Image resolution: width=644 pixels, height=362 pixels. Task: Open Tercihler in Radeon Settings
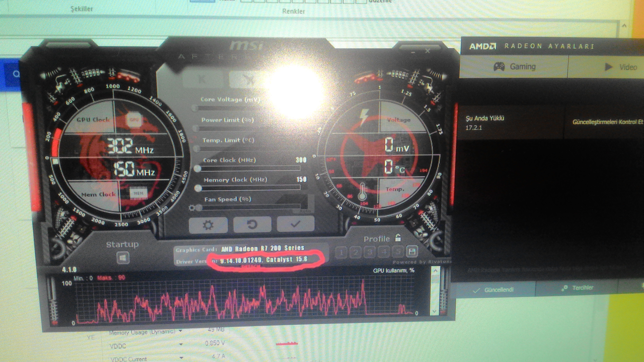pos(577,288)
